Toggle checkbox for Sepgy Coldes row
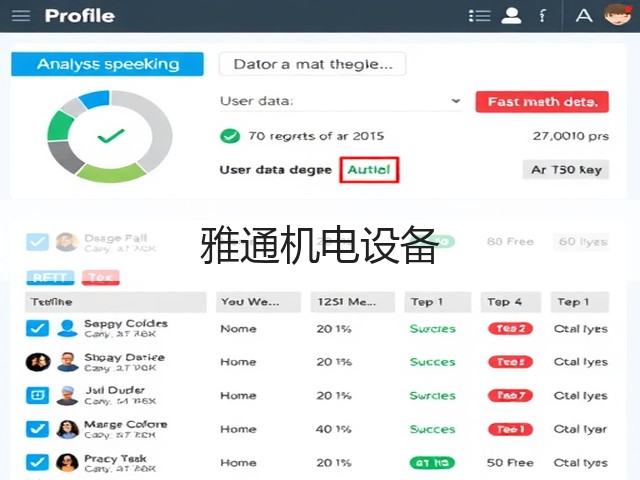This screenshot has width=640, height=480. coord(38,328)
